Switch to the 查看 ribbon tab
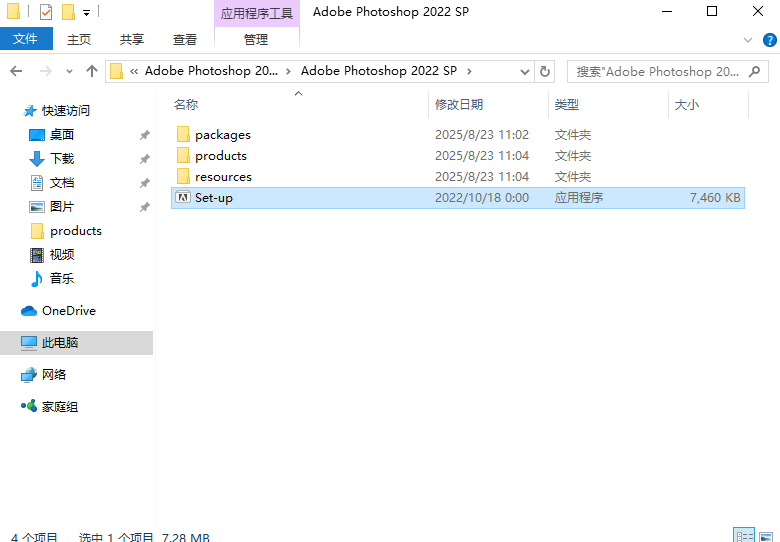Viewport: 780px width, 542px height. tap(185, 39)
